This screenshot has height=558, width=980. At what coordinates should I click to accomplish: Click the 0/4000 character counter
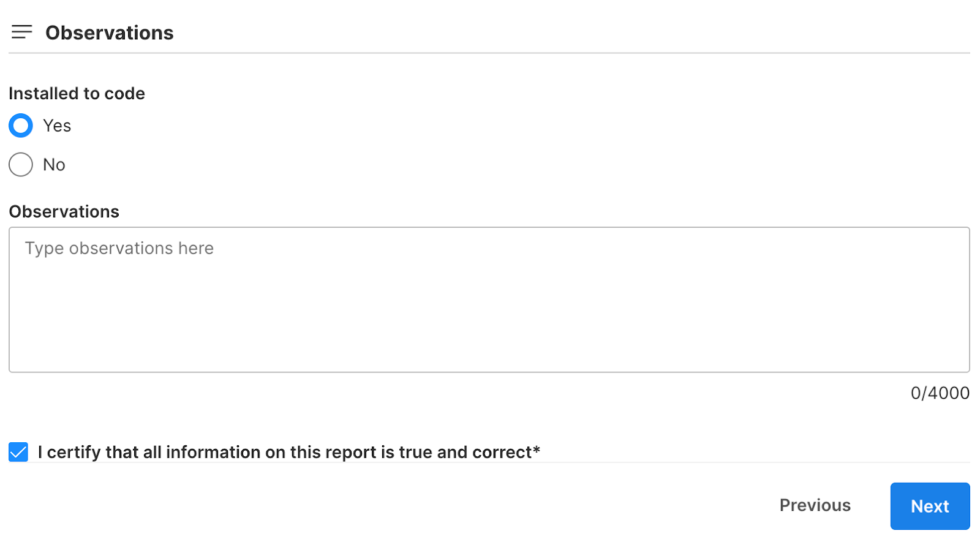point(940,393)
